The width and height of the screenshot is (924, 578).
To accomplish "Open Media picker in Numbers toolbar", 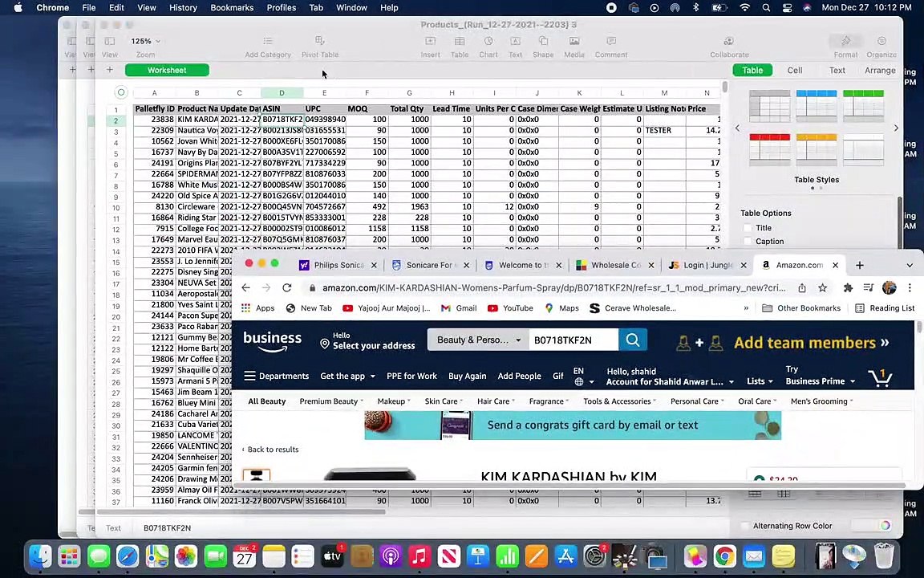I will (x=574, y=41).
